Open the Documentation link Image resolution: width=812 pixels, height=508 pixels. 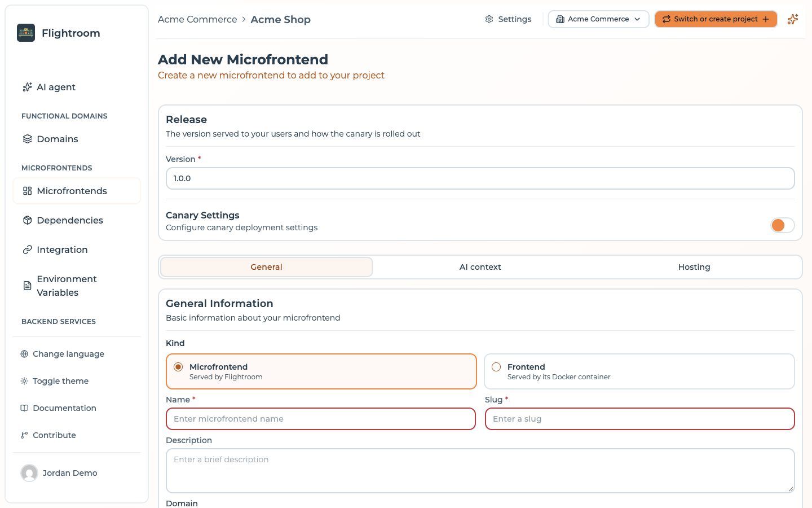[59, 408]
